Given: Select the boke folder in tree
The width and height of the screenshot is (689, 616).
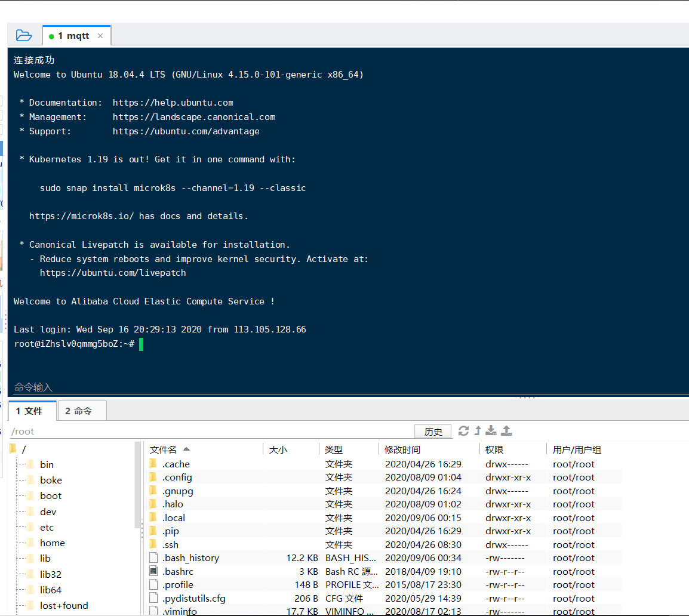Looking at the screenshot, I should pos(51,481).
